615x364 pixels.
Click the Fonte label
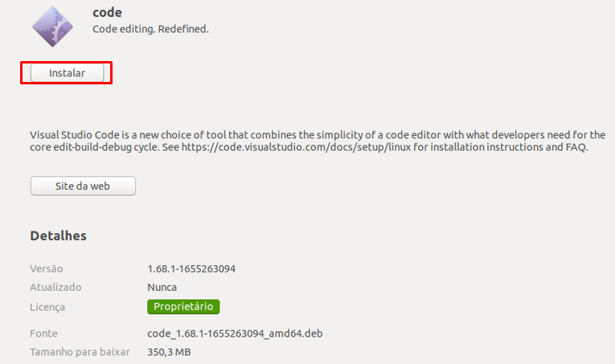[x=43, y=333]
